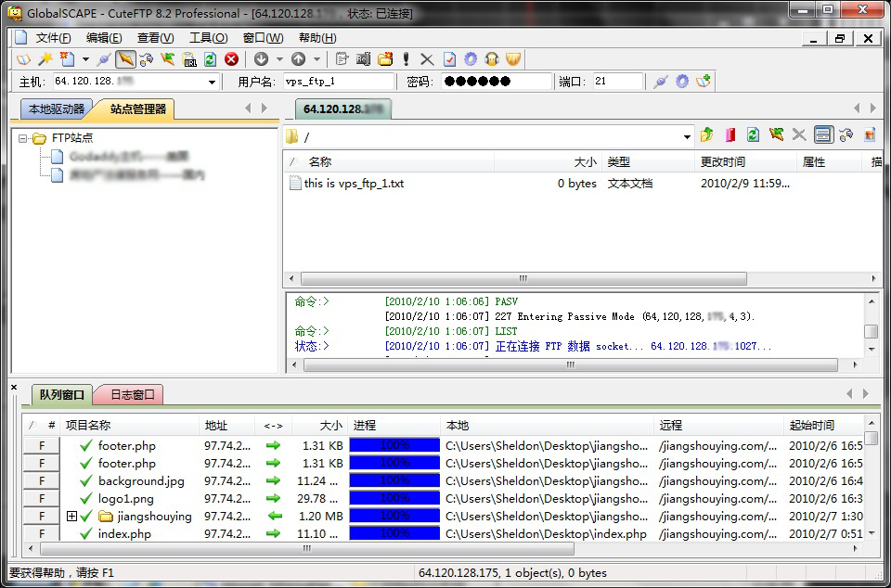891x588 pixels.
Task: Click the red bookmark icon in remote pane
Action: (x=730, y=135)
